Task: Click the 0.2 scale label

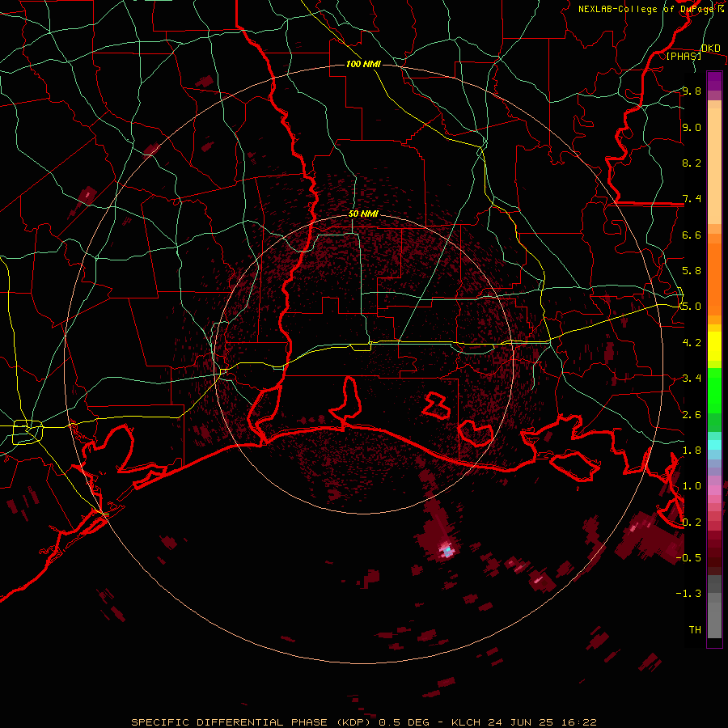Action: point(692,523)
